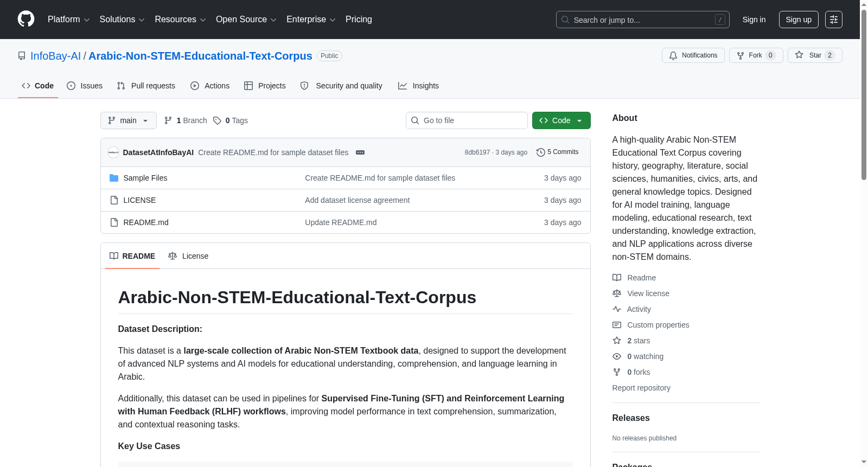Click the Go to file search box
The image size is (868, 467).
pos(467,120)
